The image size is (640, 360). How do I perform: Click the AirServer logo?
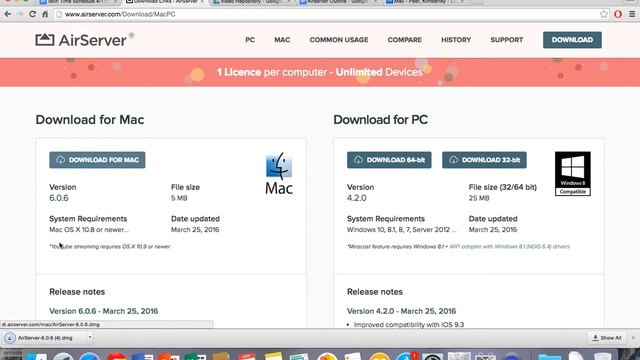coord(85,40)
